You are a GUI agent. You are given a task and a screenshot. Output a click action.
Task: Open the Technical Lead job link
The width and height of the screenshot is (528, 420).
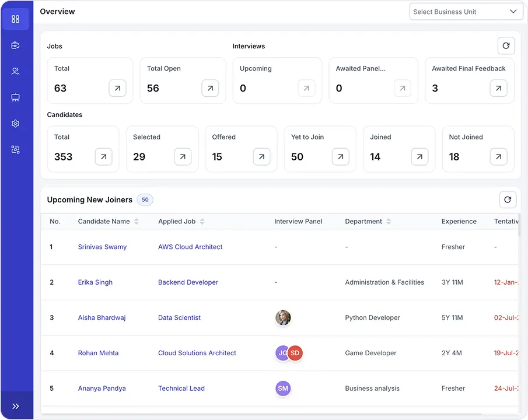(181, 388)
